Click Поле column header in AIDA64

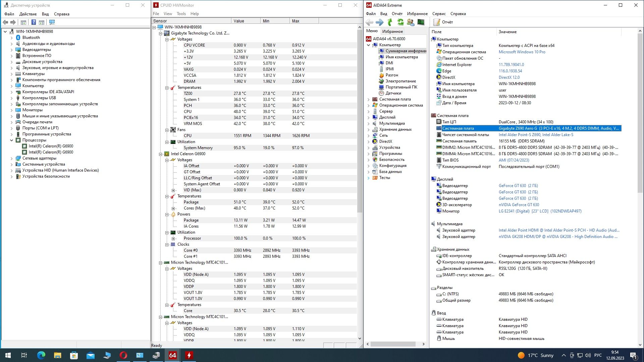pyautogui.click(x=463, y=32)
